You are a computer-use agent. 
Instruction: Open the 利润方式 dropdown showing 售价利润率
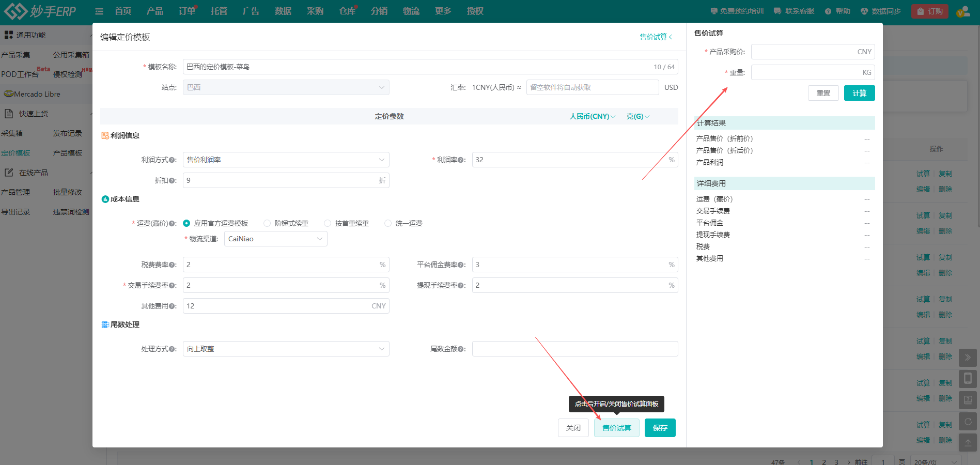point(286,160)
